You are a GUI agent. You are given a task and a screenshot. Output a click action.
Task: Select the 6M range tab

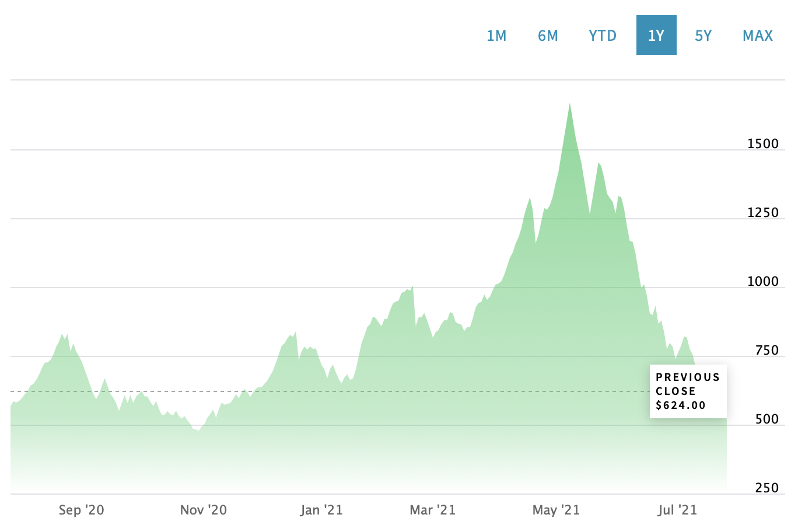(x=548, y=36)
